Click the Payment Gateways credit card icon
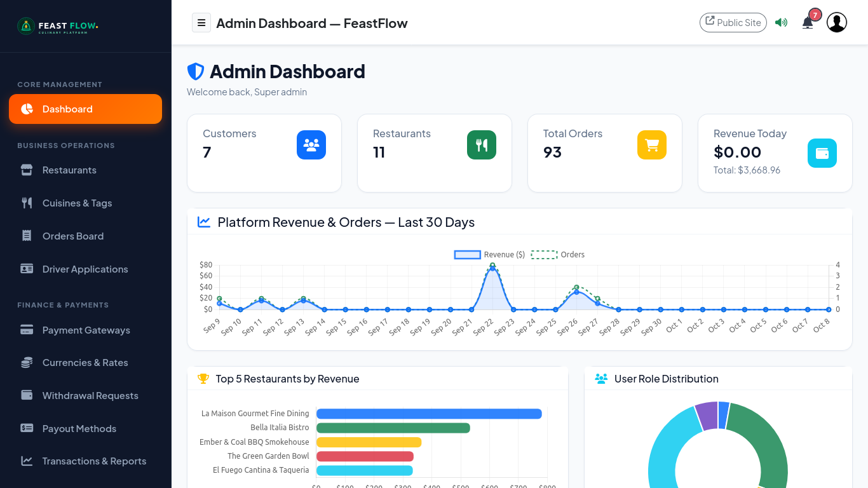Viewport: 868px width, 488px height. pos(27,330)
